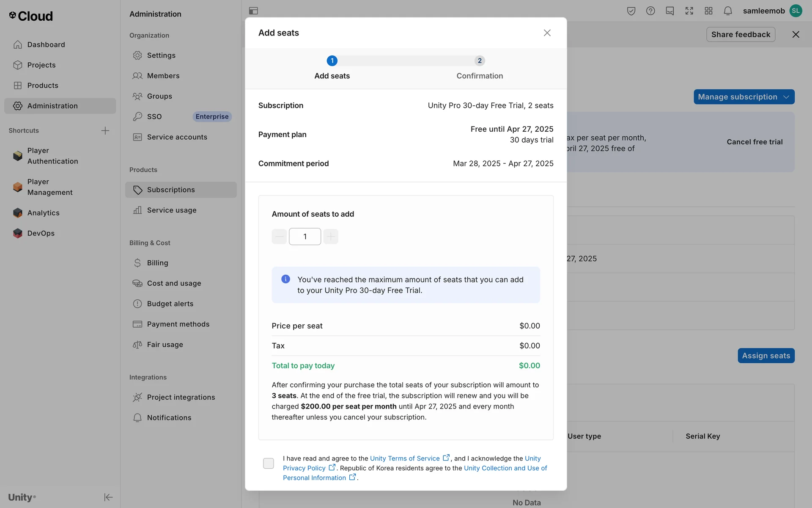Increase the seat amount with plus stepper
This screenshot has width=812, height=508.
(331, 237)
